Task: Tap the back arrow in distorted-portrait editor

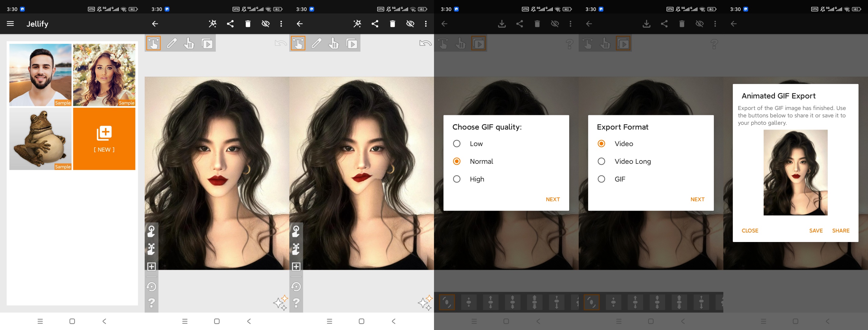Action: (299, 24)
